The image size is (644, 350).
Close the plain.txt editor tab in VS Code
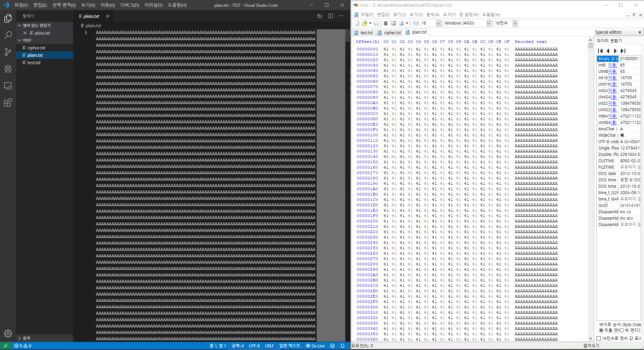pyautogui.click(x=108, y=16)
